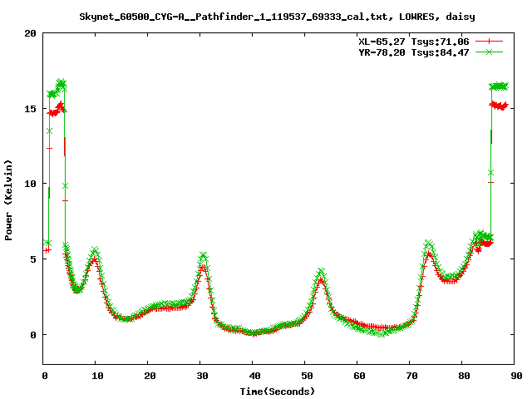Screen dimensions: 532x399
Task: Select legend entry 'YR-78.20 Tsys:84.47'
Action: 414,52
